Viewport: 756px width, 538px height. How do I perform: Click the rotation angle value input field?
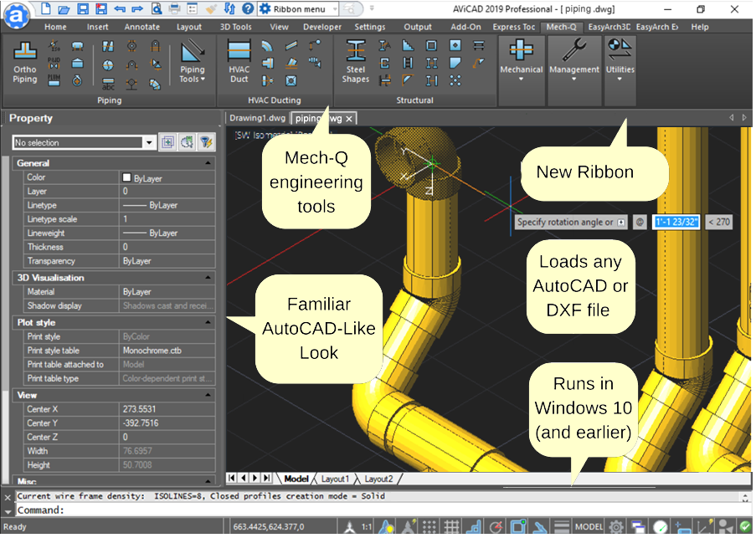coord(676,222)
